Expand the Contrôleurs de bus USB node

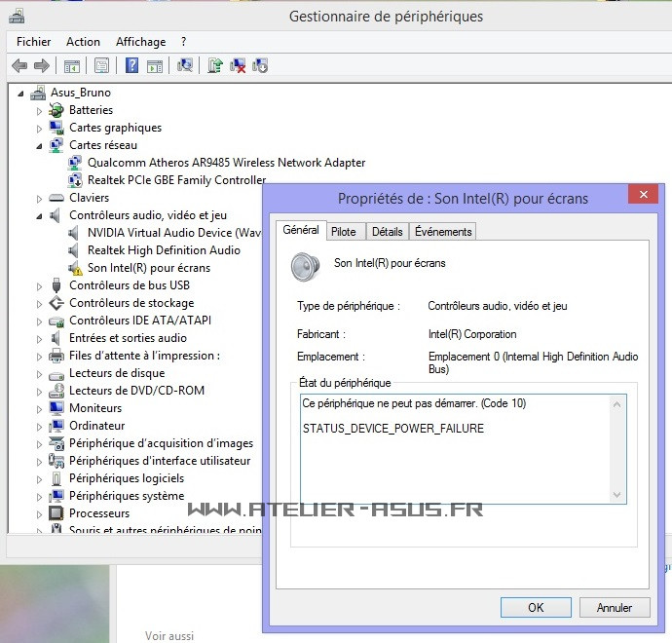click(x=40, y=286)
